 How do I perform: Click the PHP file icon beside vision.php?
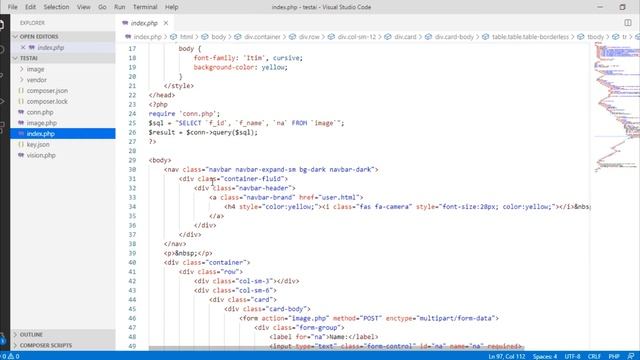click(21, 155)
